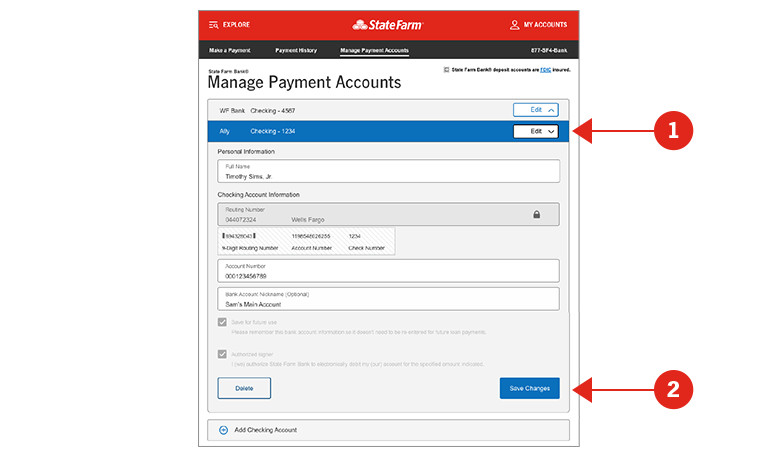Click the Checking Account Information label
Viewport: 777px width, 464px height.
[258, 195]
